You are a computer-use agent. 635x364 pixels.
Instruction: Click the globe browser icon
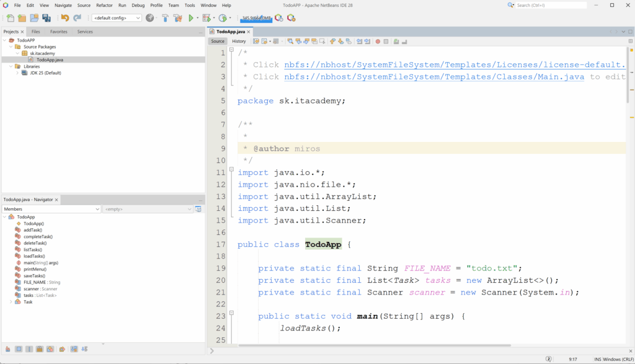(x=150, y=18)
